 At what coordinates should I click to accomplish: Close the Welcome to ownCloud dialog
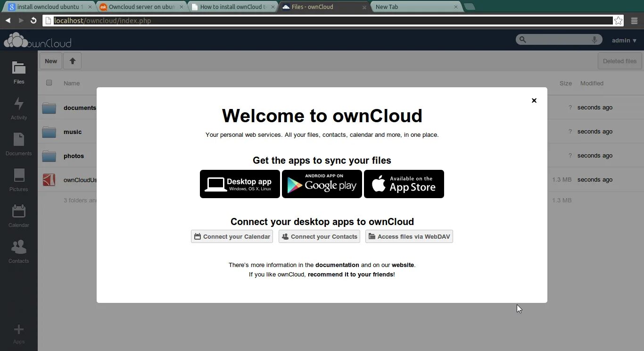(534, 100)
